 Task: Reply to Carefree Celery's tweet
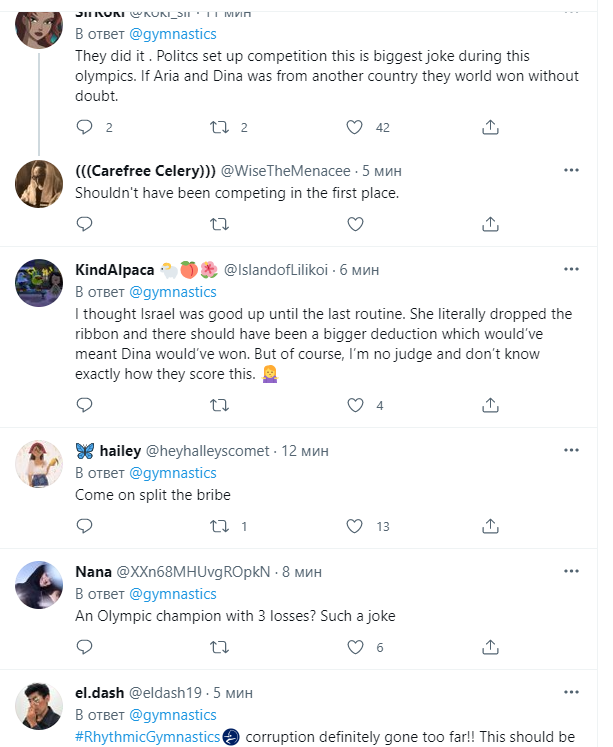point(84,224)
